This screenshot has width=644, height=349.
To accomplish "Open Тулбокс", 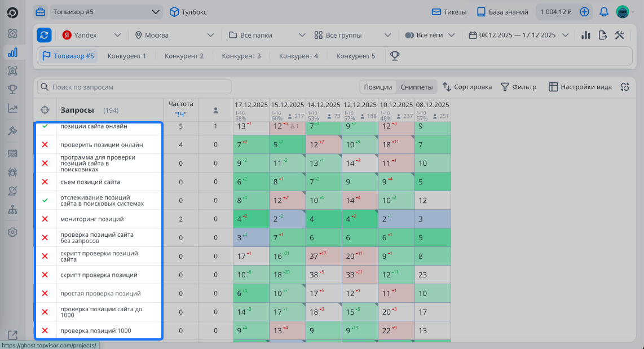I will pyautogui.click(x=188, y=12).
